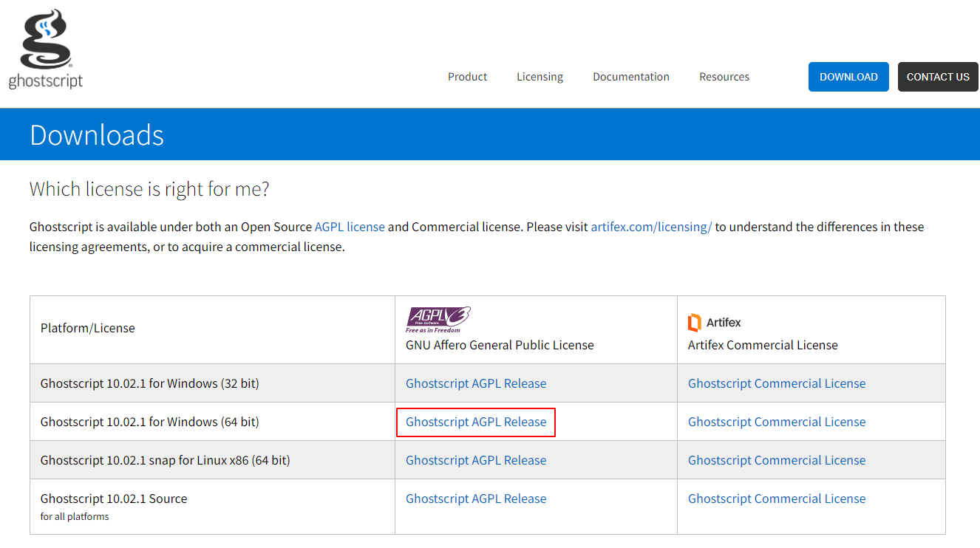Image resolution: width=980 pixels, height=548 pixels.
Task: Open the Documentation menu
Action: (630, 77)
